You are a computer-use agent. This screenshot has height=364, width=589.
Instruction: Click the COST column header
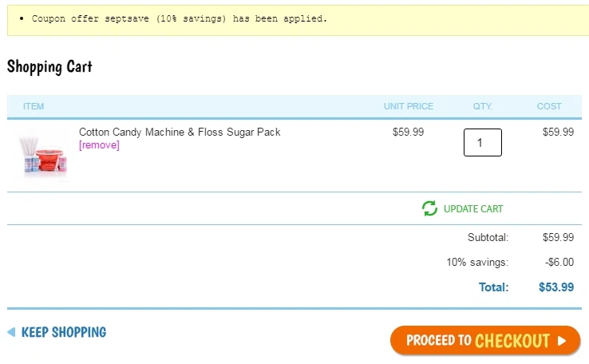(549, 106)
